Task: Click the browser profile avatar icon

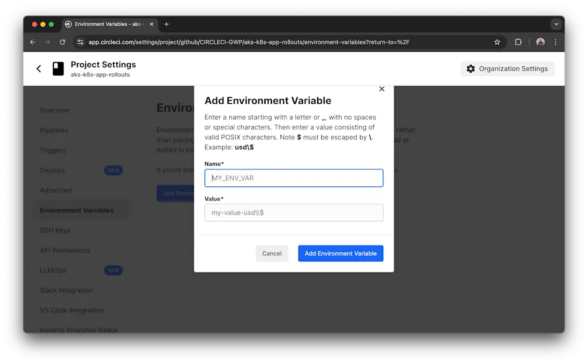Action: pos(540,42)
